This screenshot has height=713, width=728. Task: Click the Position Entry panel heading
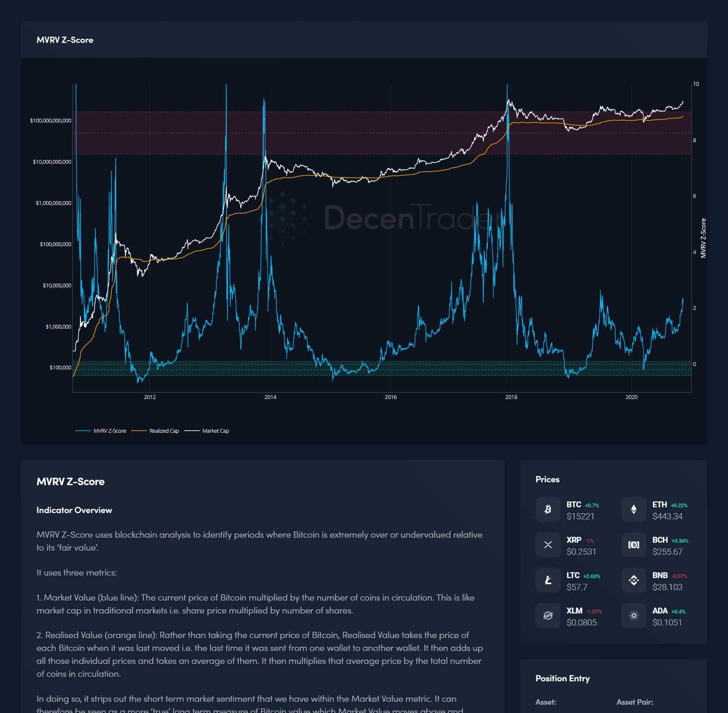pyautogui.click(x=562, y=678)
